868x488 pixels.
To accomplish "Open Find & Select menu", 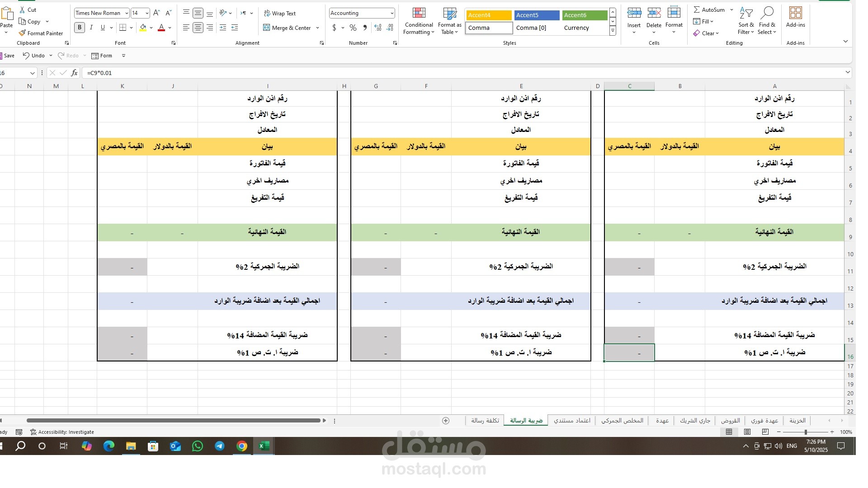I will 767,21.
